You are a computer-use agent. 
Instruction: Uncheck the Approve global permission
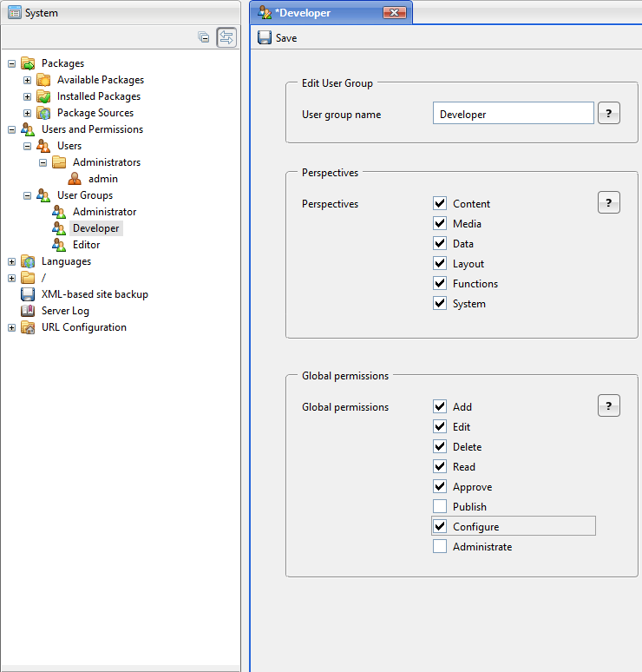point(440,486)
